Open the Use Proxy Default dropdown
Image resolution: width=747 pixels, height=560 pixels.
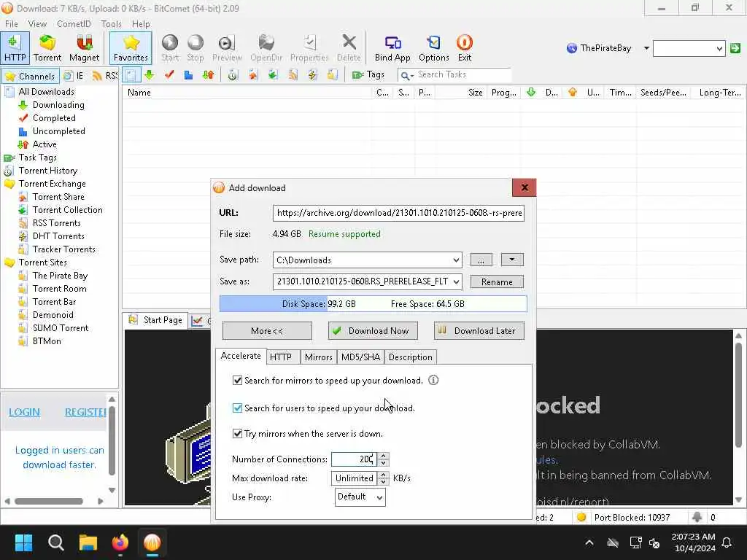click(x=360, y=497)
